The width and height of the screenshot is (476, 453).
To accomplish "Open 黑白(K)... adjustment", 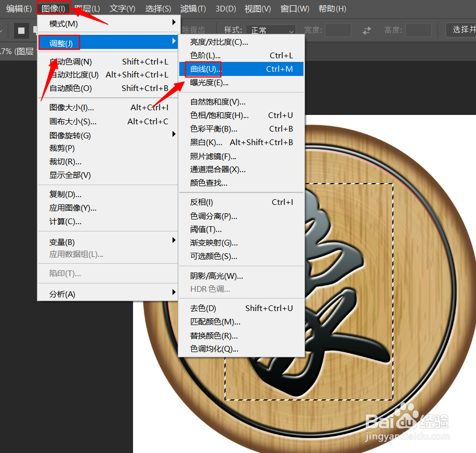I will (241, 142).
